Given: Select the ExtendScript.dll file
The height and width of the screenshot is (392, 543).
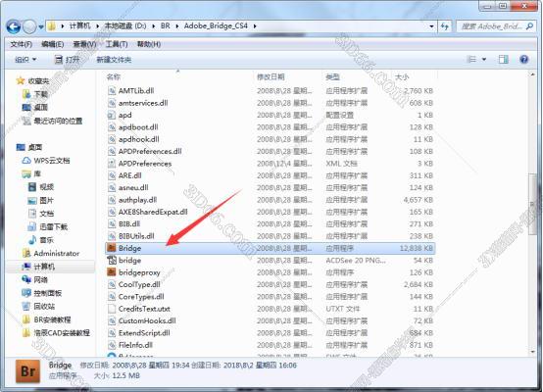Looking at the screenshot, I should tap(144, 333).
